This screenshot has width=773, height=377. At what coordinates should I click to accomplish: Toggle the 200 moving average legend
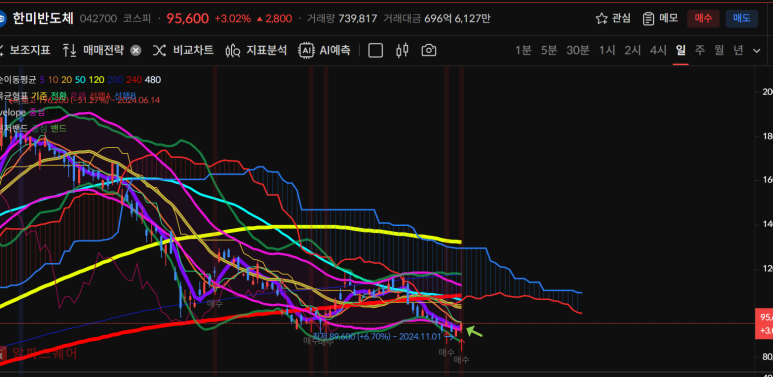pos(115,80)
